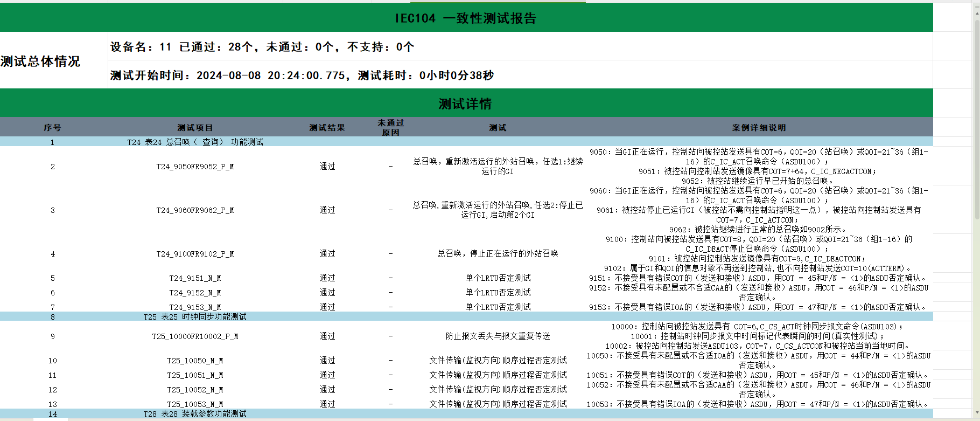The height and width of the screenshot is (421, 980).
Task: Select group row T24 表24 总召唤(查询)功能测试
Action: (466, 142)
